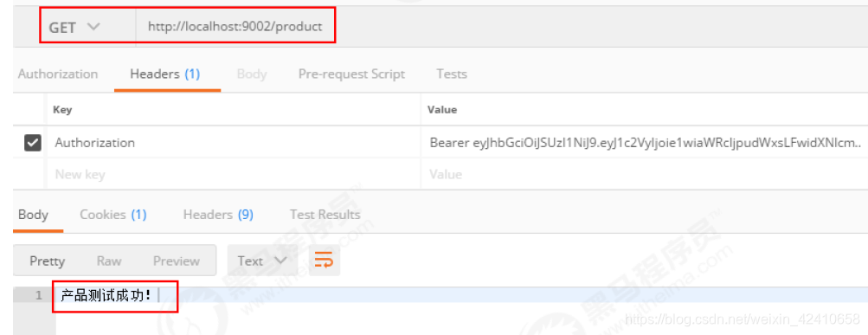Open the GET method dropdown

74,27
